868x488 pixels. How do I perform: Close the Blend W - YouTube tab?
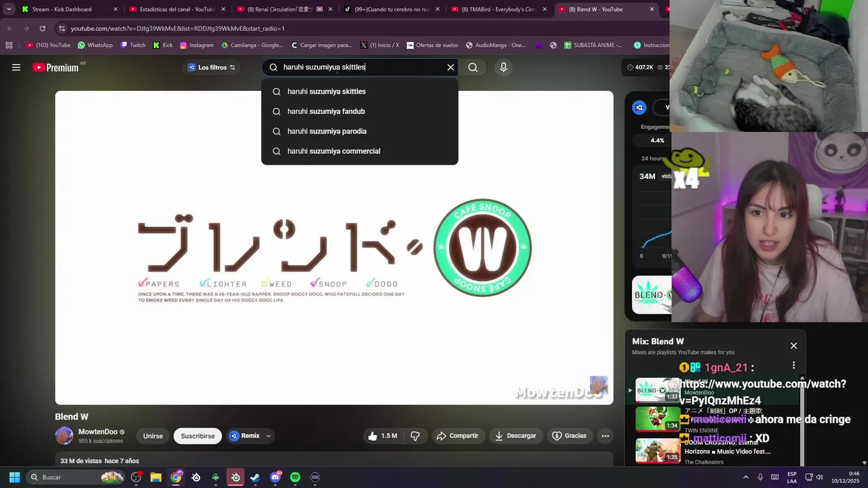coord(652,9)
